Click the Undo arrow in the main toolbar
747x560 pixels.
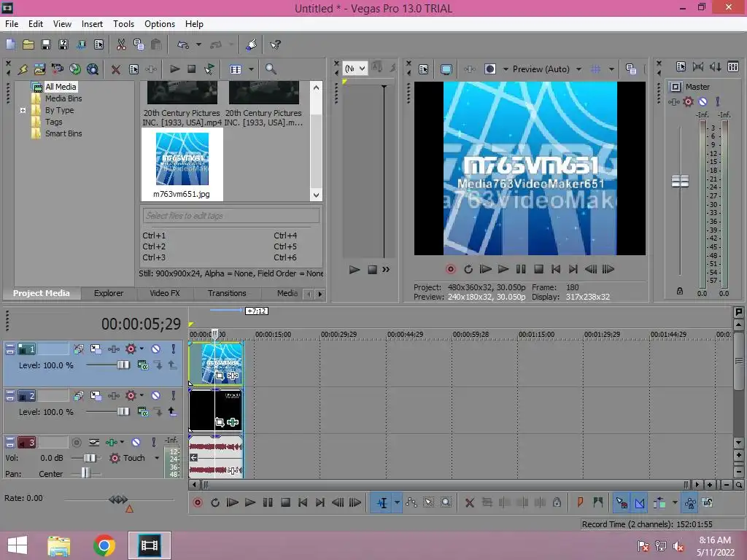click(x=183, y=44)
